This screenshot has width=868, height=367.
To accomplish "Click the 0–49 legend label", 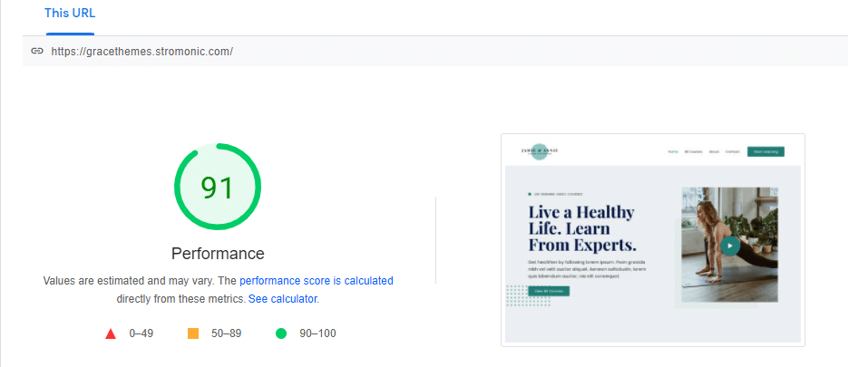I will (x=141, y=333).
